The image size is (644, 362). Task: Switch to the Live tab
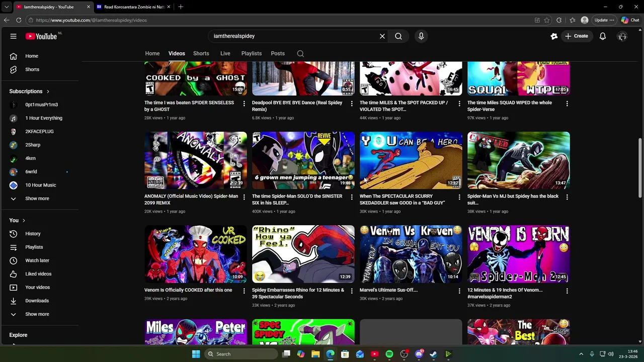pos(225,53)
